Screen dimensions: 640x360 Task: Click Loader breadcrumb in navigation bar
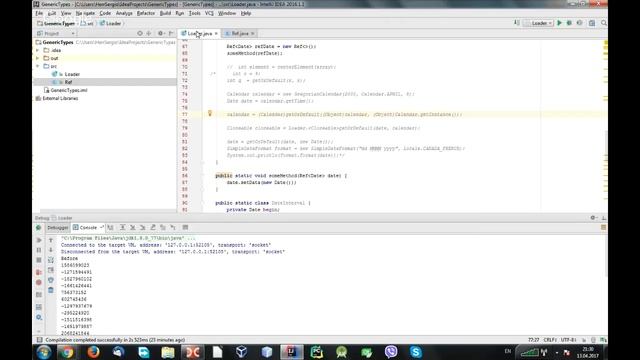point(111,23)
